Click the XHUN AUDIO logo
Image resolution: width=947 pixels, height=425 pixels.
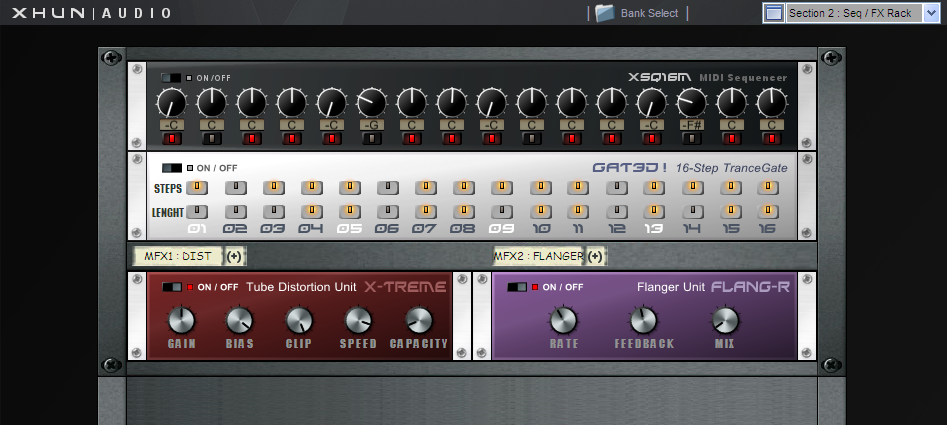(92, 13)
